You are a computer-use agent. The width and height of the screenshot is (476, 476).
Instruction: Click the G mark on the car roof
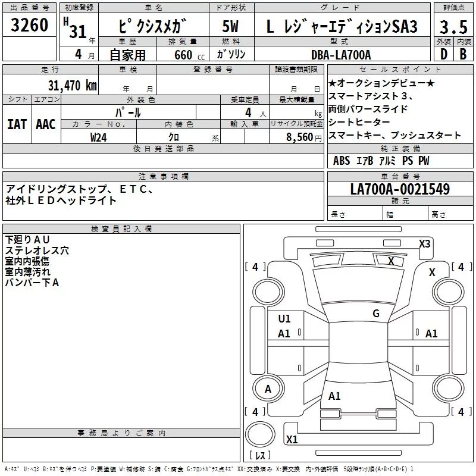tap(376, 314)
